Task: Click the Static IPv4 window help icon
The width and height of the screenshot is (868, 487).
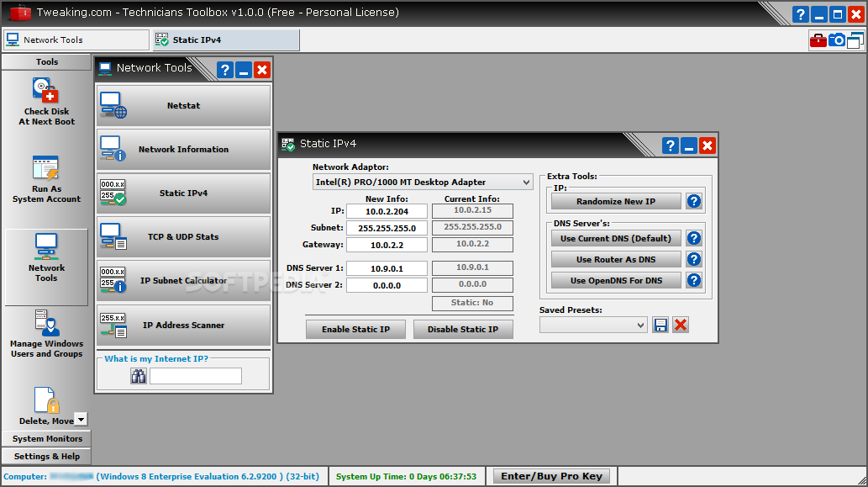Action: (671, 146)
